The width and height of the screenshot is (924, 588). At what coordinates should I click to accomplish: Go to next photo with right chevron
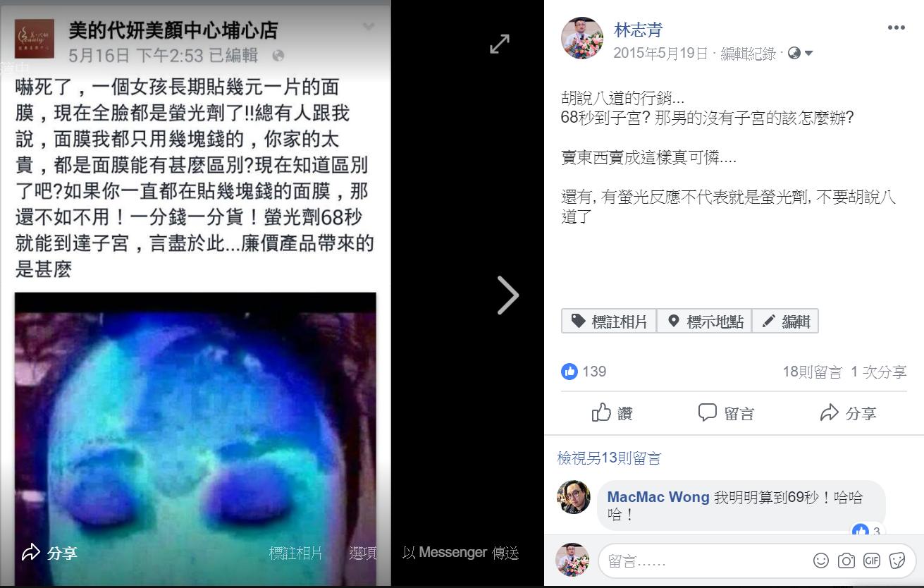pyautogui.click(x=508, y=295)
